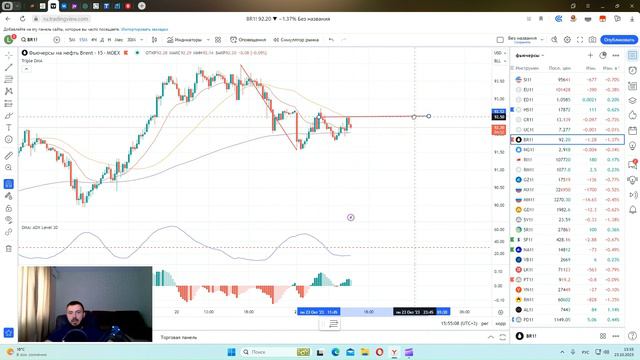Open the help question mark icon
The height and width of the screenshot is (360, 640).
coord(633,336)
